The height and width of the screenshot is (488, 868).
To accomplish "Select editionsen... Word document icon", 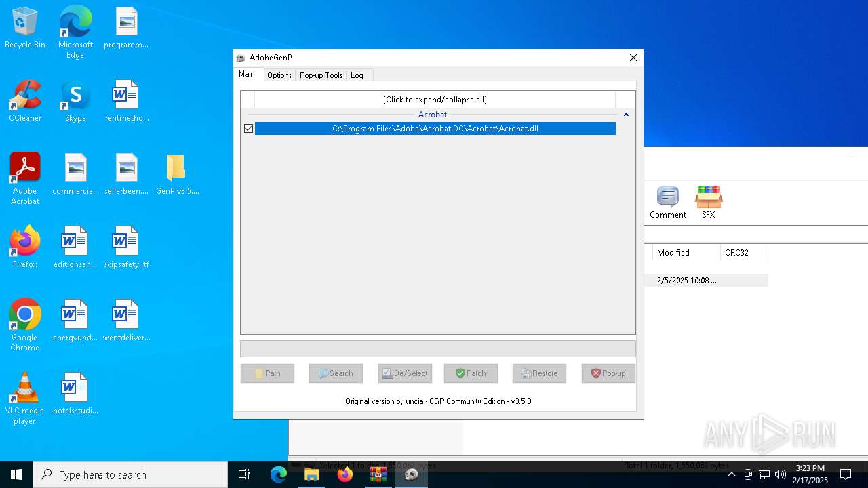I will [x=75, y=248].
